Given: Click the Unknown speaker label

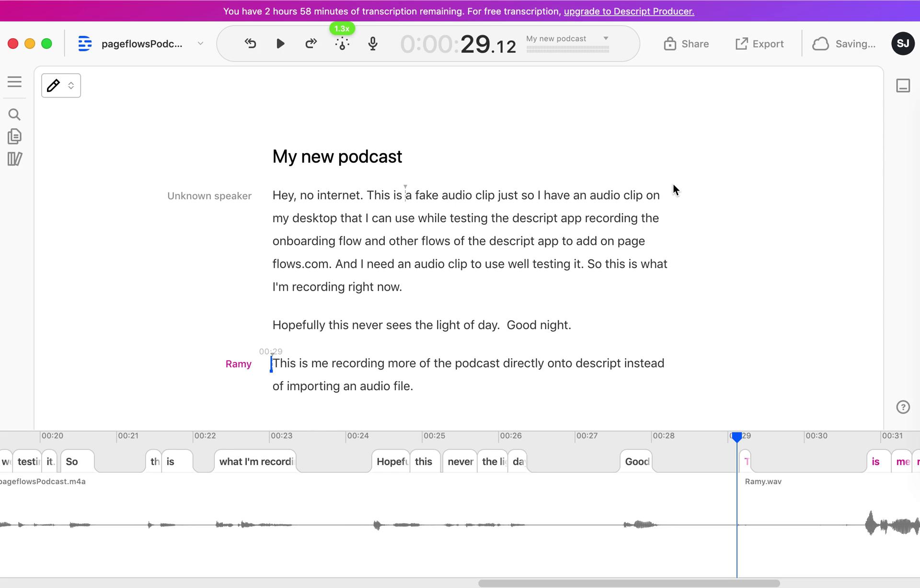Looking at the screenshot, I should (x=209, y=196).
